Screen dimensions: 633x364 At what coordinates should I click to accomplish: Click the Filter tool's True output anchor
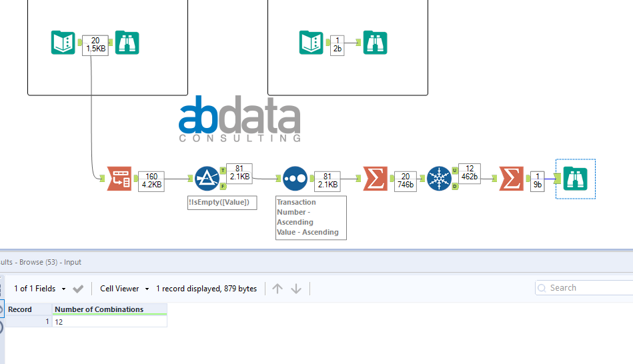223,170
